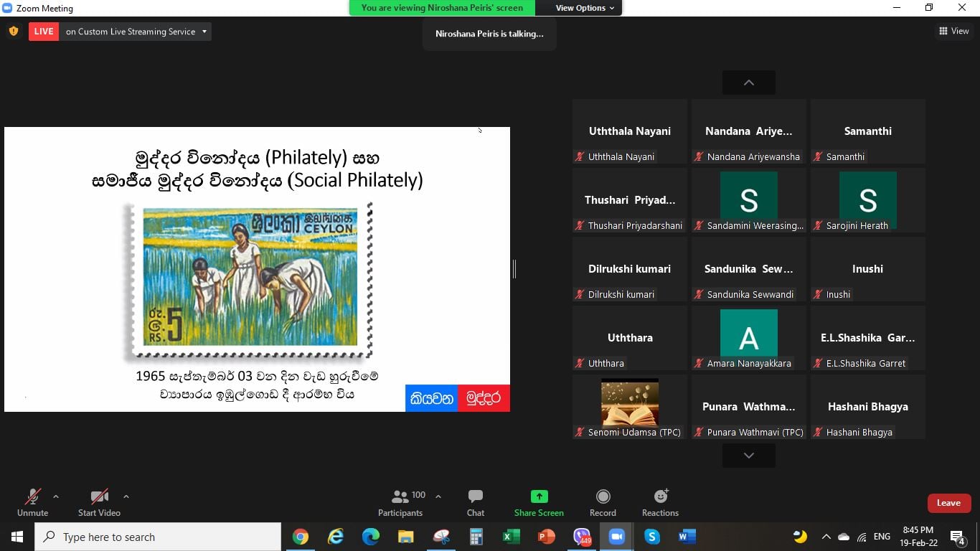Open Skype from the taskbar
The height and width of the screenshot is (551, 980).
click(x=652, y=537)
